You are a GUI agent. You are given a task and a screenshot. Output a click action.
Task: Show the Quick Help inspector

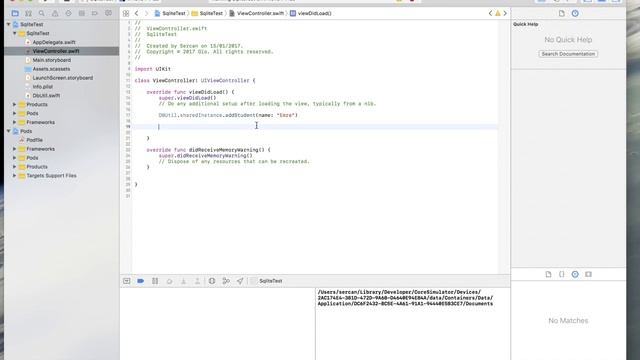575,13
